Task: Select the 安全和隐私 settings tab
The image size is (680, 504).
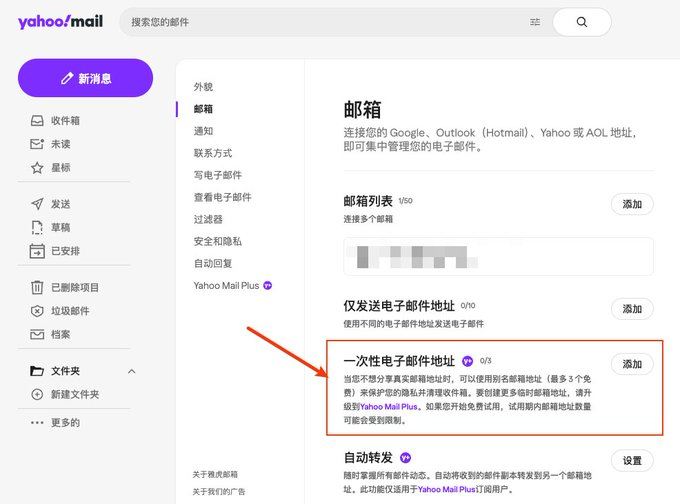Action: click(x=217, y=241)
